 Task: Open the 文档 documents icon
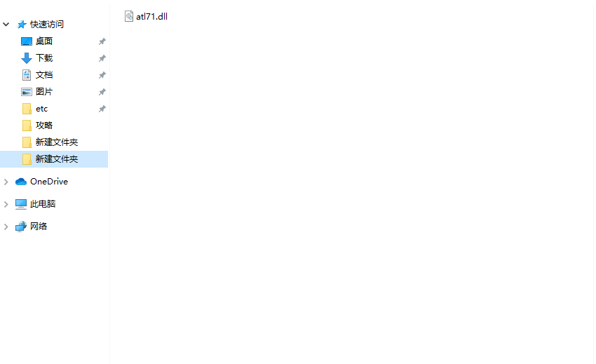(x=26, y=75)
